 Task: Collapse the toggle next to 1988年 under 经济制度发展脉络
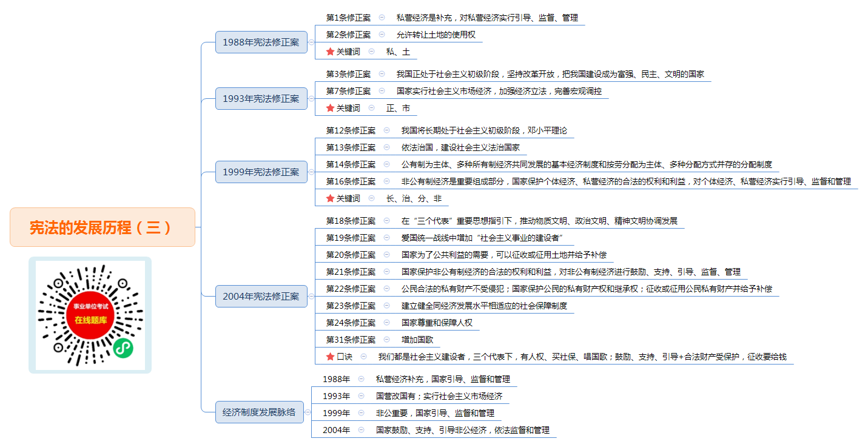[361, 379]
